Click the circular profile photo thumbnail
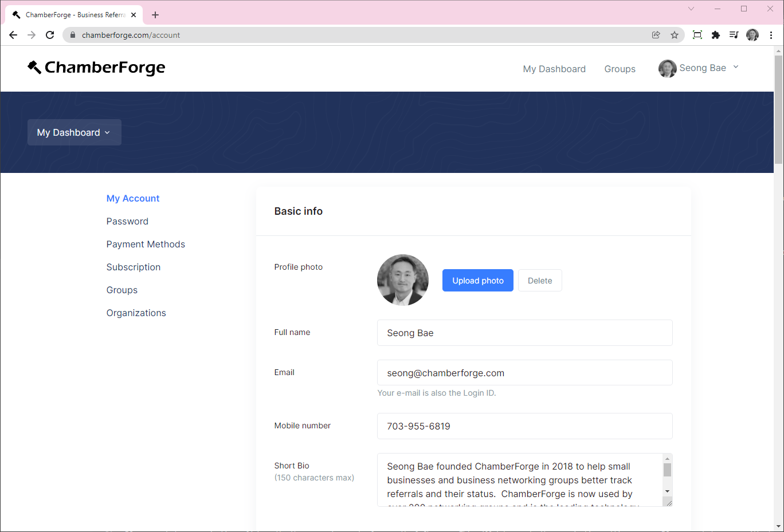This screenshot has width=784, height=532. point(402,280)
